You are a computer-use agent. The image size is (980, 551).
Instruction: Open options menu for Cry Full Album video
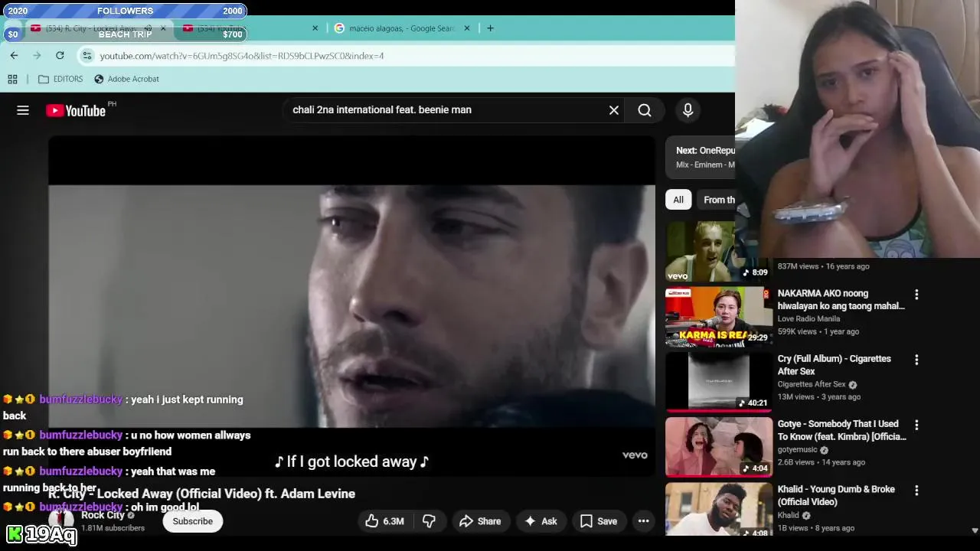click(916, 359)
